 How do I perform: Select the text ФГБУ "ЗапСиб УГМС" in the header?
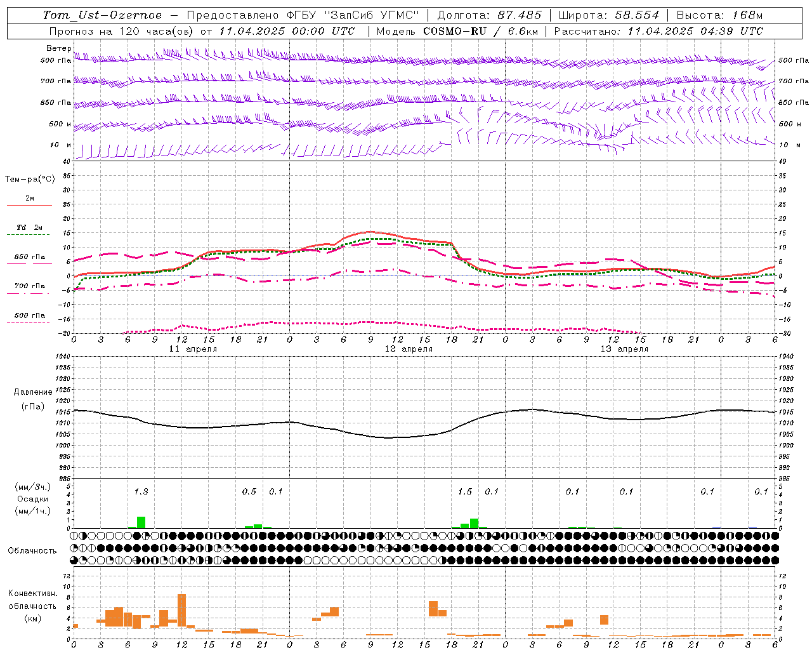coord(354,15)
